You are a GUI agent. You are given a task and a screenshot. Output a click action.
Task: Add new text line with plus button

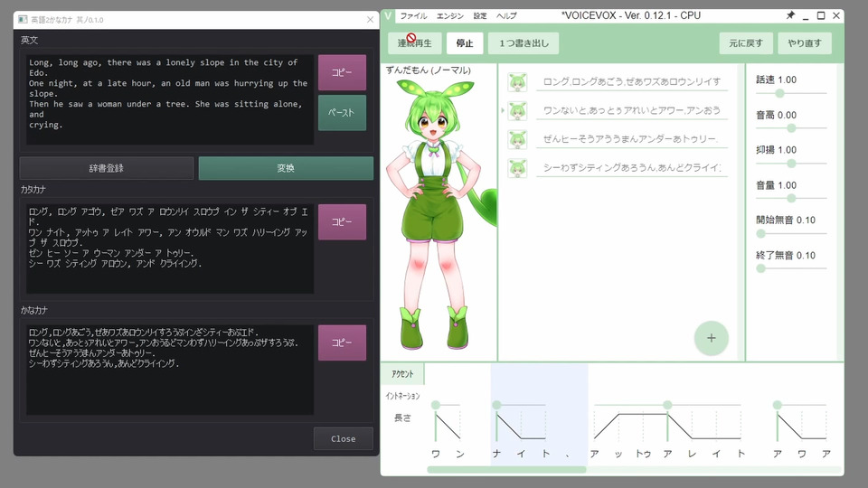[712, 338]
